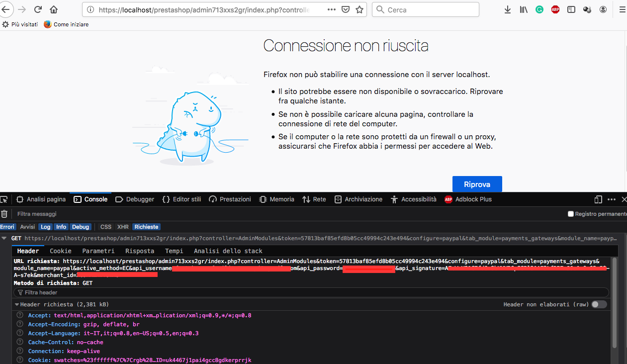Click the green Grammarly extension icon
Viewport: 627px width, 364px height.
(x=539, y=9)
